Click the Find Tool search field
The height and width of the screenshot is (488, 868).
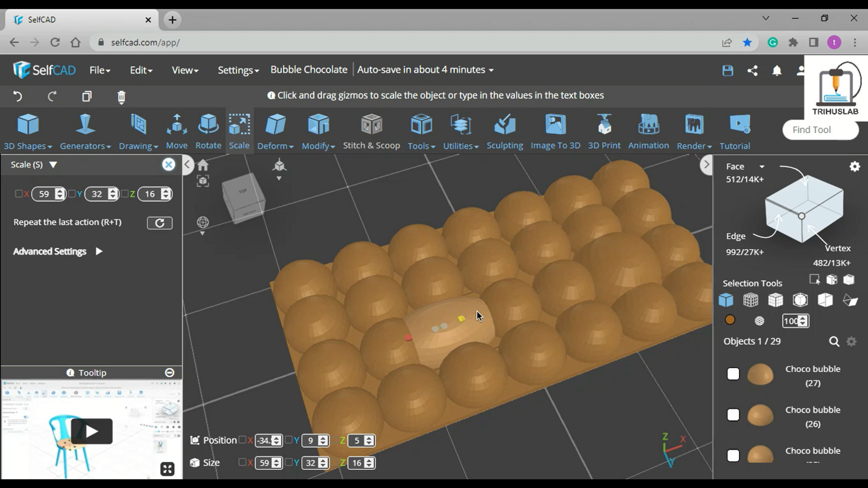[x=820, y=130]
